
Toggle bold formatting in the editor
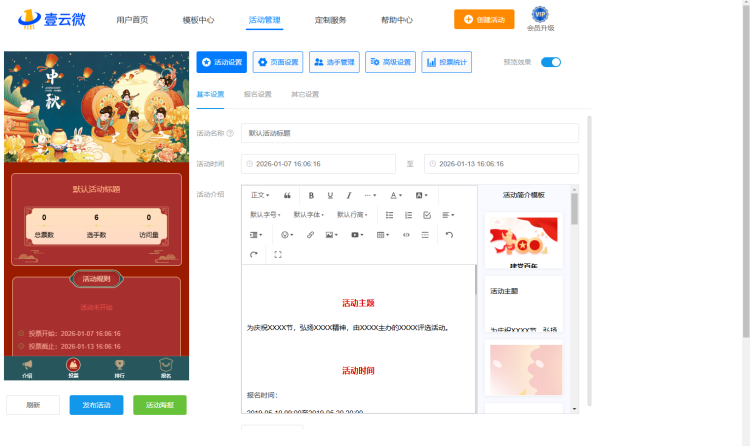point(312,195)
